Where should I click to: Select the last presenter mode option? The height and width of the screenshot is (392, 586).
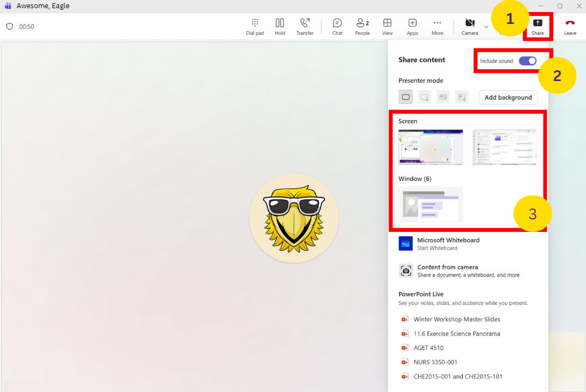[462, 97]
